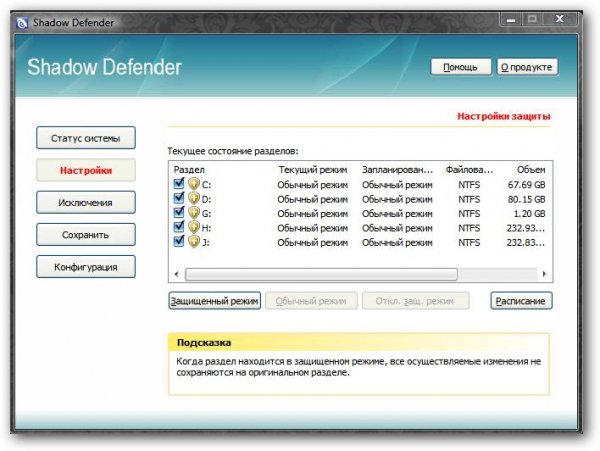Click the Файлова... column header
The width and height of the screenshot is (600, 451).
(x=469, y=169)
